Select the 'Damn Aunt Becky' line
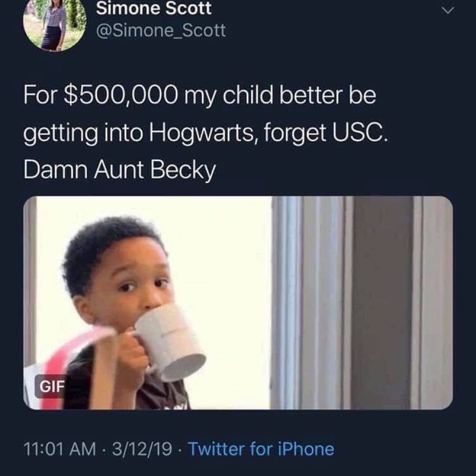The width and height of the screenshot is (476, 476). tap(119, 169)
